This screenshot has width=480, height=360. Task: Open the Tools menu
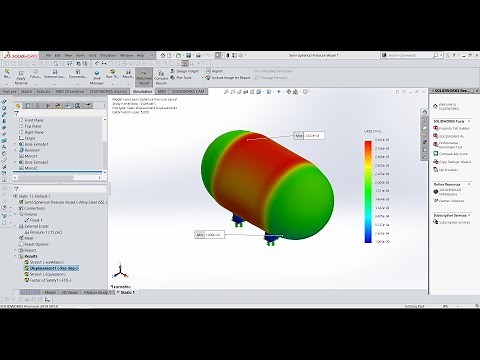92,55
